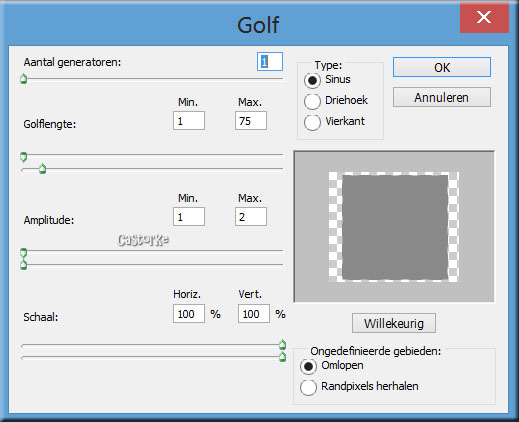Click the Annuleren button

pos(442,97)
